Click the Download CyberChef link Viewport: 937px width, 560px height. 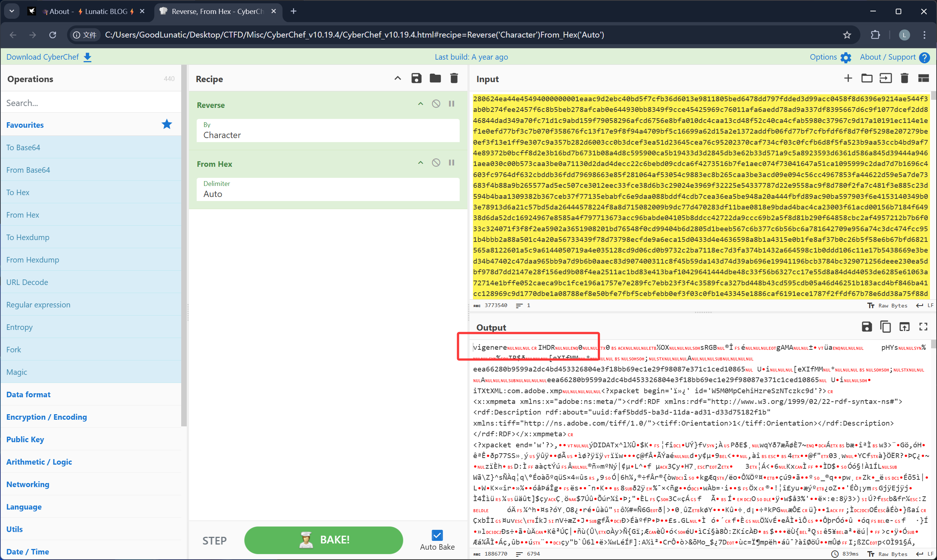click(x=49, y=57)
